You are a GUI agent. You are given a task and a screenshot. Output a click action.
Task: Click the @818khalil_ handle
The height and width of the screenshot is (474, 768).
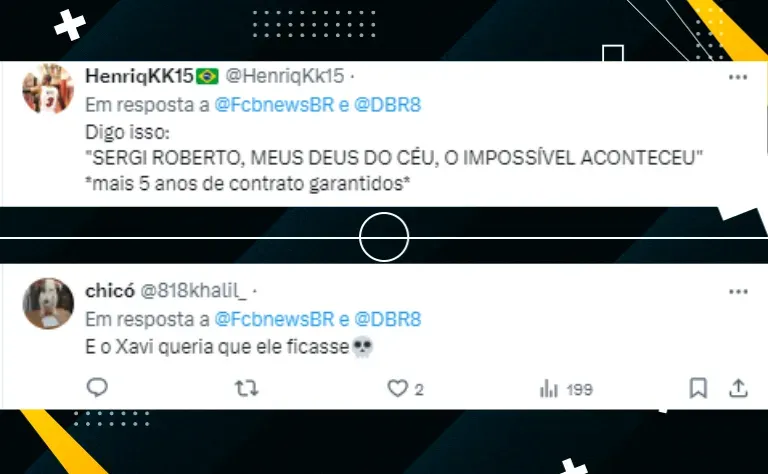(193, 291)
